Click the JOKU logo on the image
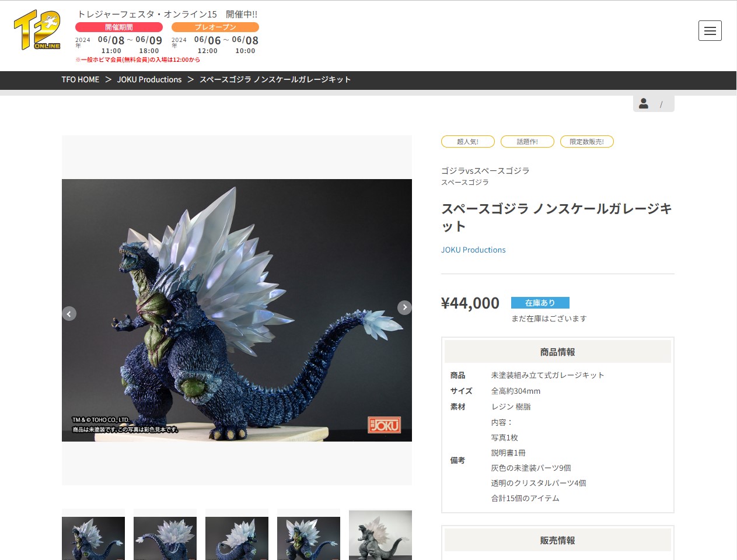The height and width of the screenshot is (560, 737). [385, 425]
